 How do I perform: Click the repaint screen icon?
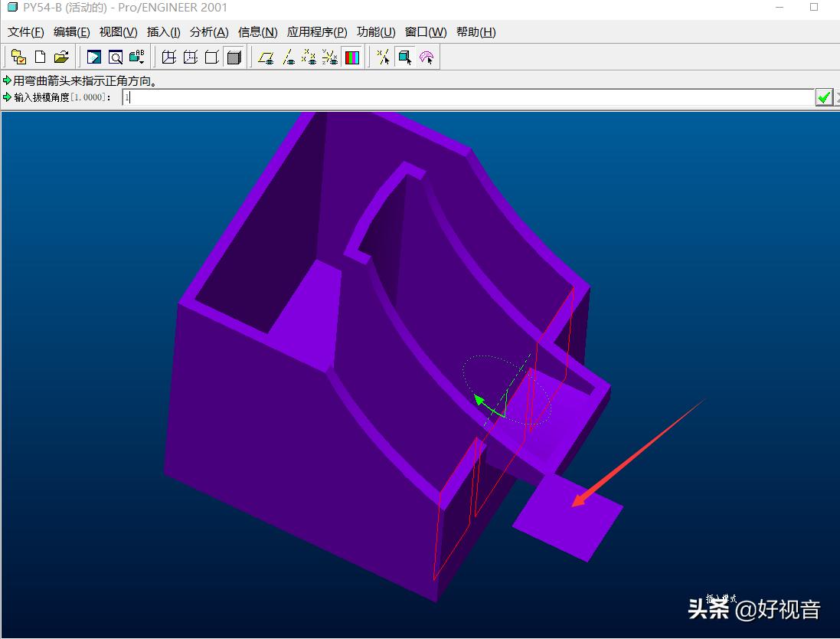94,57
